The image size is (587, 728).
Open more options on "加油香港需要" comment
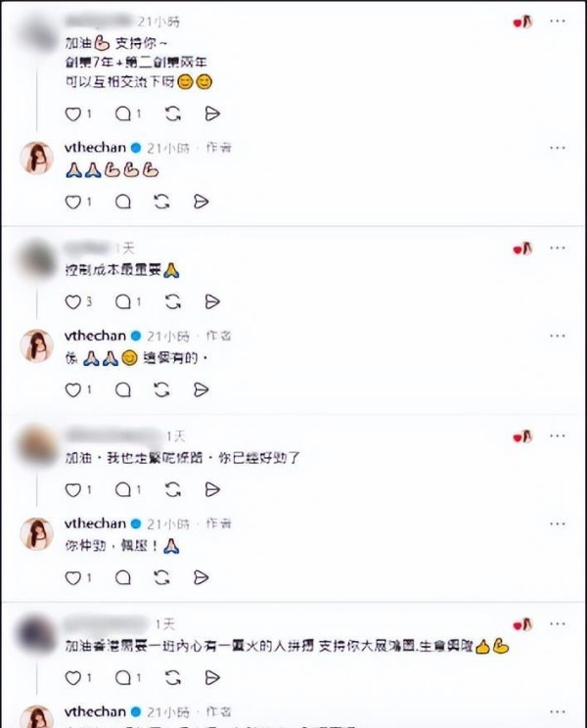click(x=558, y=623)
